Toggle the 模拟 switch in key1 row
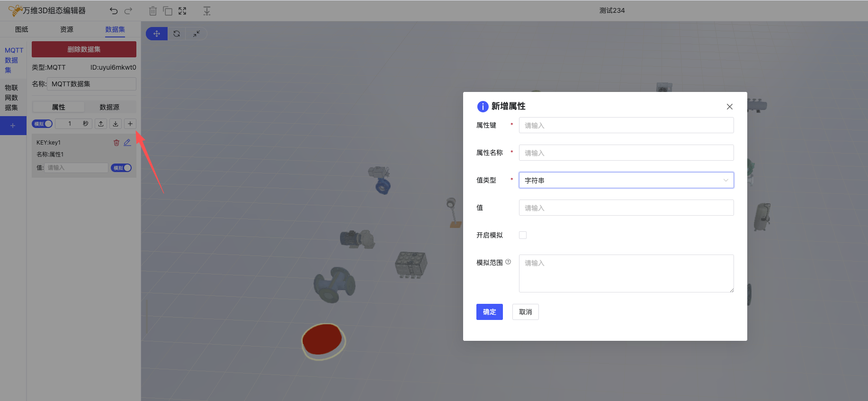868x401 pixels. click(x=121, y=168)
